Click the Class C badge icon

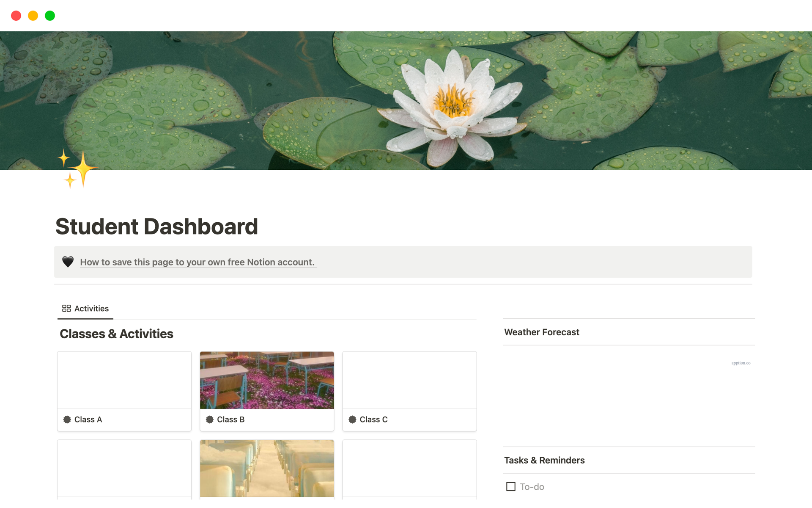point(352,420)
